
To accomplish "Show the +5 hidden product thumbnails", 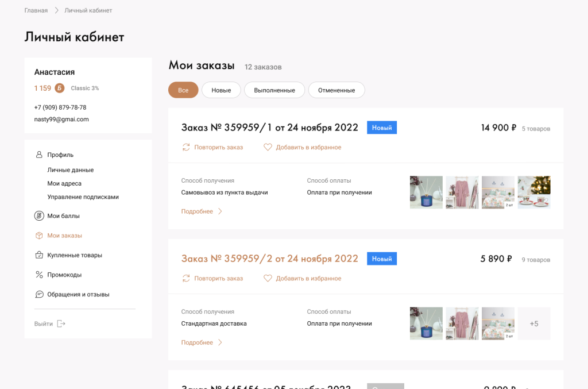I will point(533,323).
